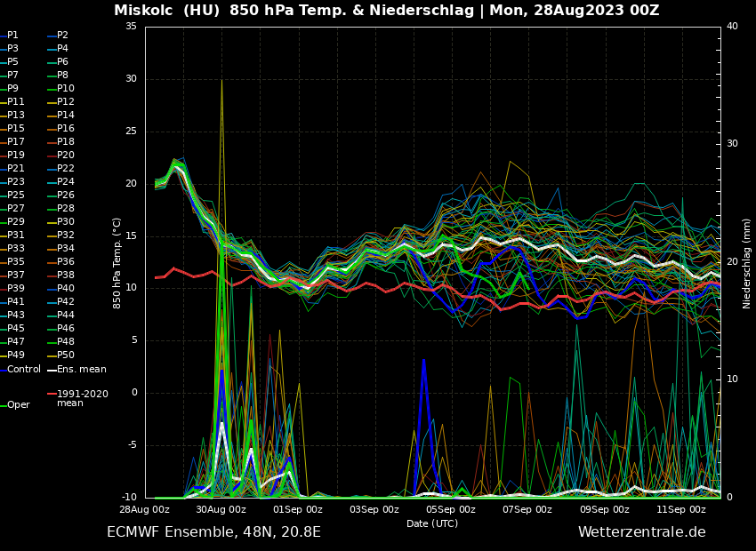This screenshot has height=551, width=756.
Task: Select the Ens. mean legend entry
Action: pos(81,369)
